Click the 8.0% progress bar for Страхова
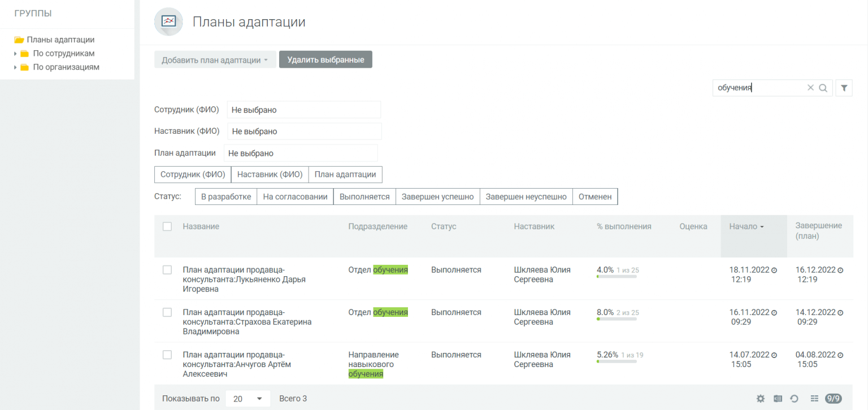This screenshot has width=868, height=410. [x=617, y=319]
